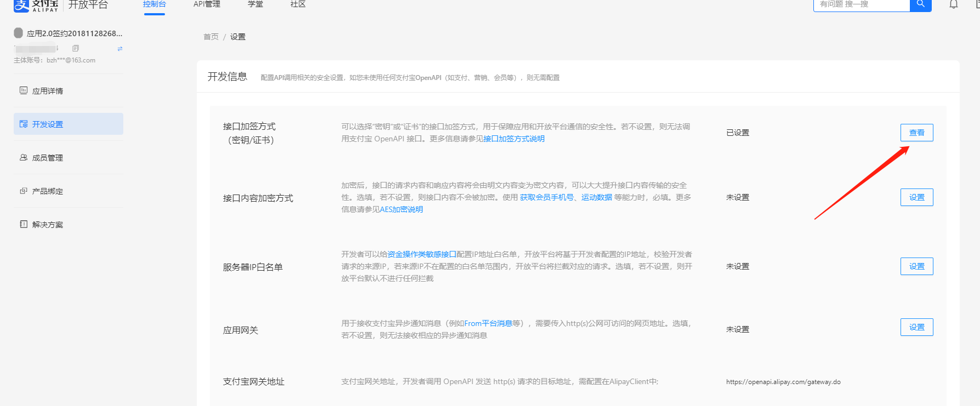The width and height of the screenshot is (980, 406).
Task: Open the 接口加签方式说明 link
Action: pos(514,139)
